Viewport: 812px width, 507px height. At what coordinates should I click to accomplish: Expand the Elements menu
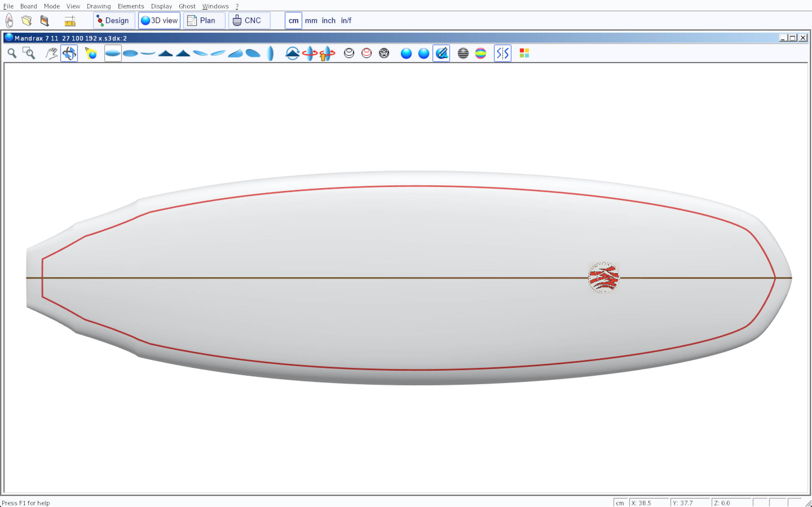(x=131, y=6)
